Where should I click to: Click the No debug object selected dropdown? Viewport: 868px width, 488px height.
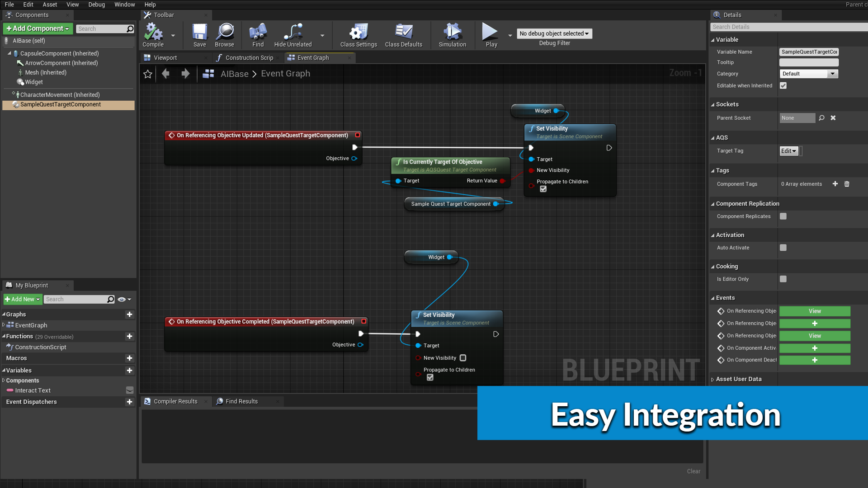(x=554, y=33)
